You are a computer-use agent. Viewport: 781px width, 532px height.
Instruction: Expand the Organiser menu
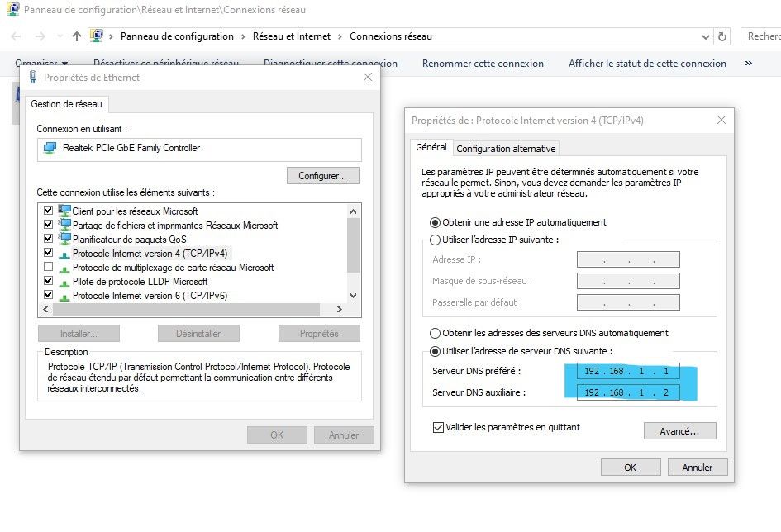coord(41,64)
